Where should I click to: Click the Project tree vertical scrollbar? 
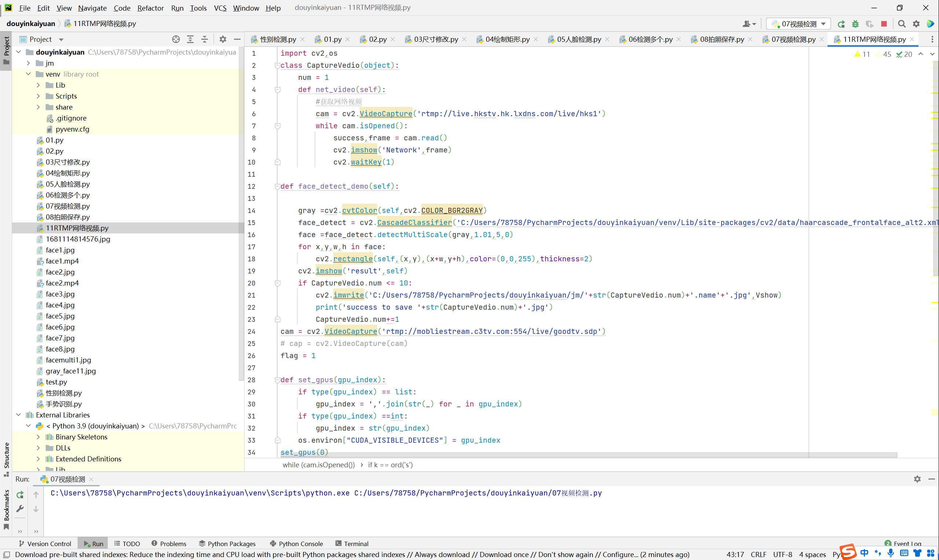click(x=241, y=213)
